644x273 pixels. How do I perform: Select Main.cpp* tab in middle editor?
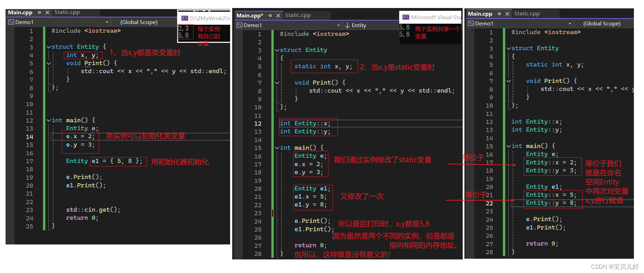pos(250,16)
